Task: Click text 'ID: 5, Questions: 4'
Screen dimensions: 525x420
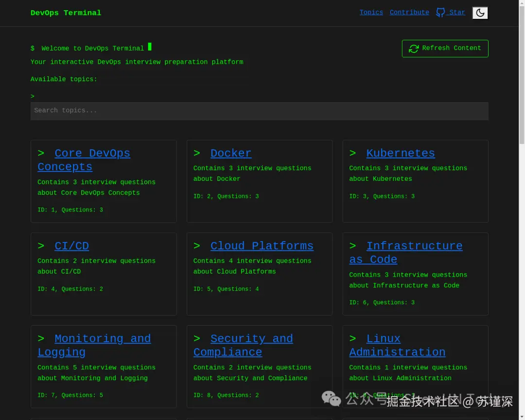Action: coord(226,289)
